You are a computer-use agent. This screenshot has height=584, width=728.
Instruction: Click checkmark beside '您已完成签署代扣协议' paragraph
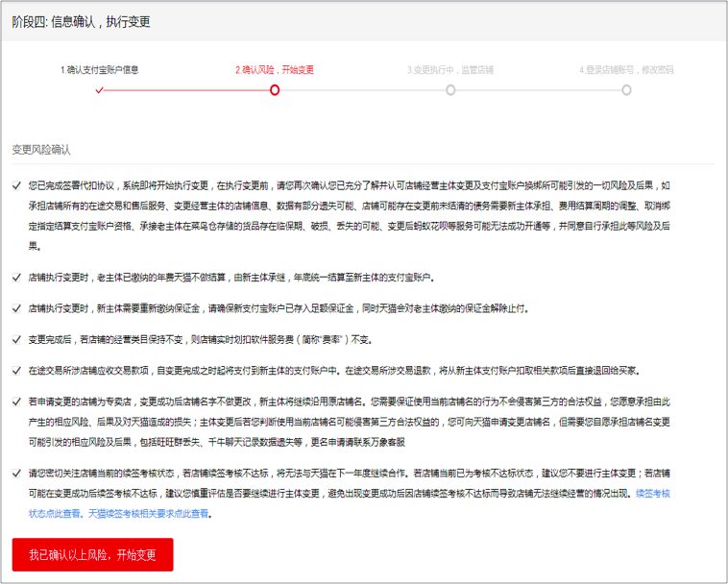[x=16, y=184]
